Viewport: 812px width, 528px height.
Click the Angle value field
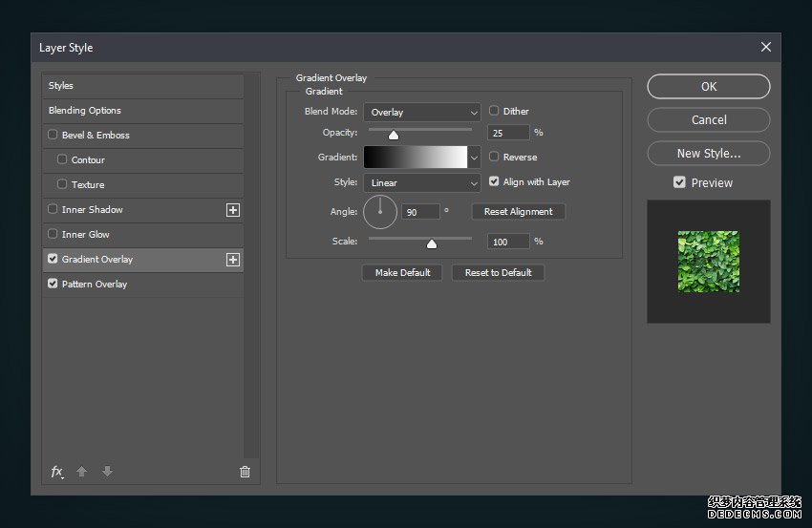pos(420,212)
